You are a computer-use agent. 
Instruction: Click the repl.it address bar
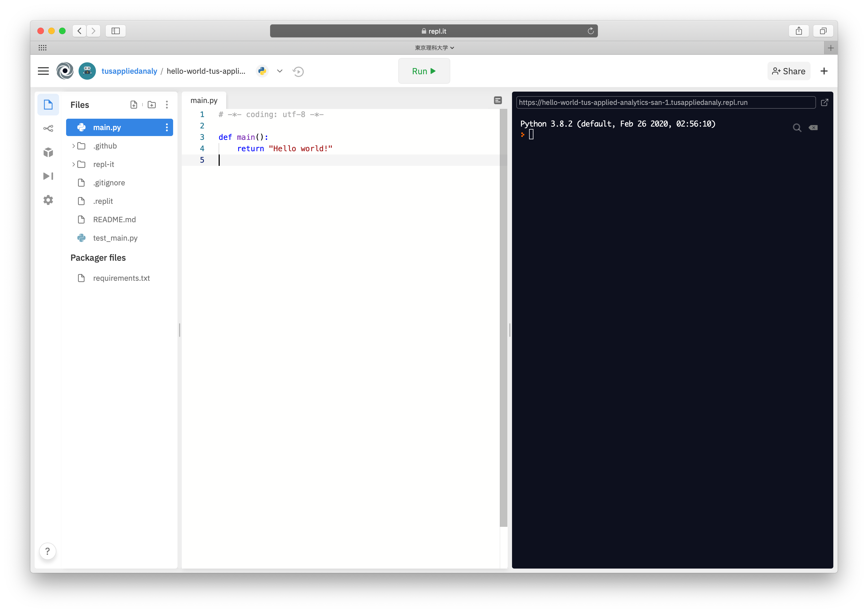[x=434, y=31]
